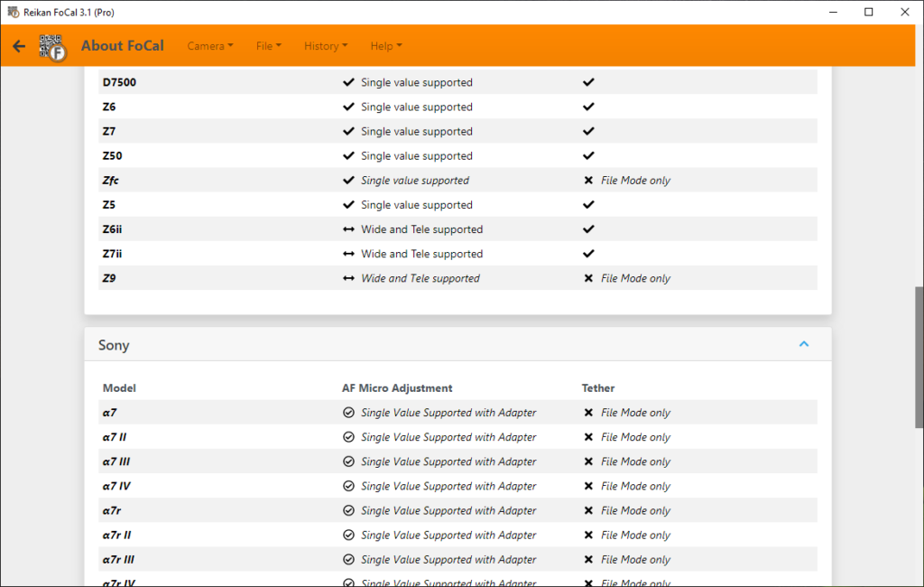Viewport: 924px width, 587px height.
Task: Click the Tether X icon in α7r II row
Action: pos(588,536)
